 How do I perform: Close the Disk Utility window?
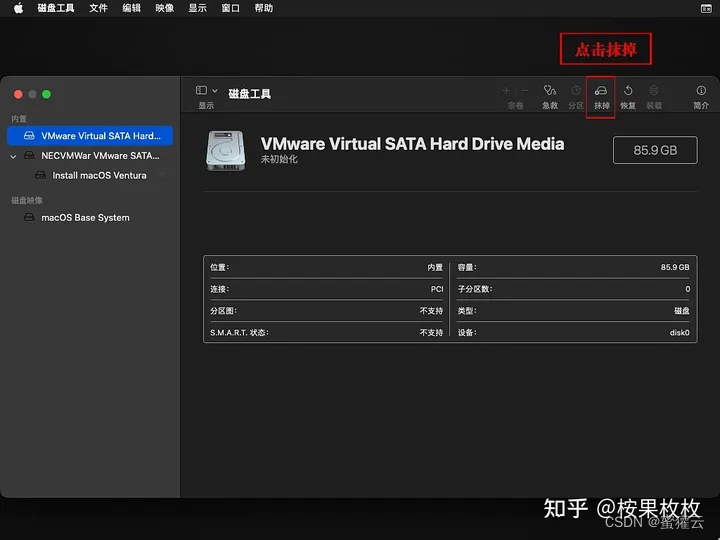[x=18, y=94]
